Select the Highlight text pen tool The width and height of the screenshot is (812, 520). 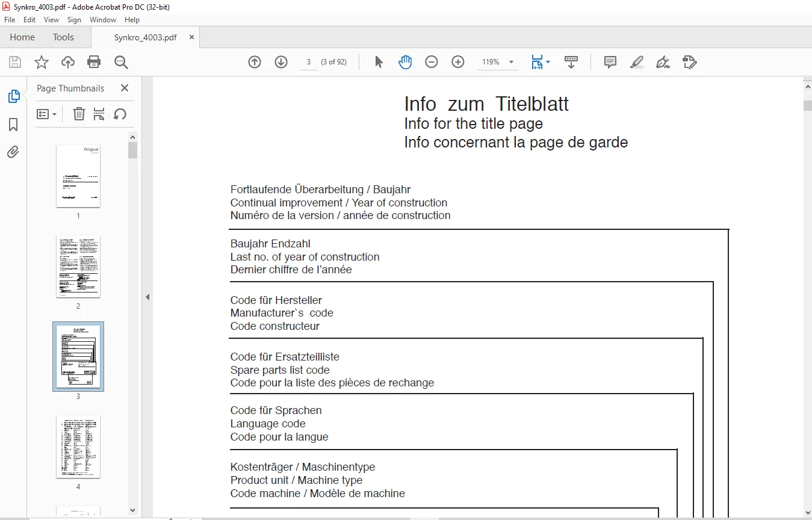[637, 62]
